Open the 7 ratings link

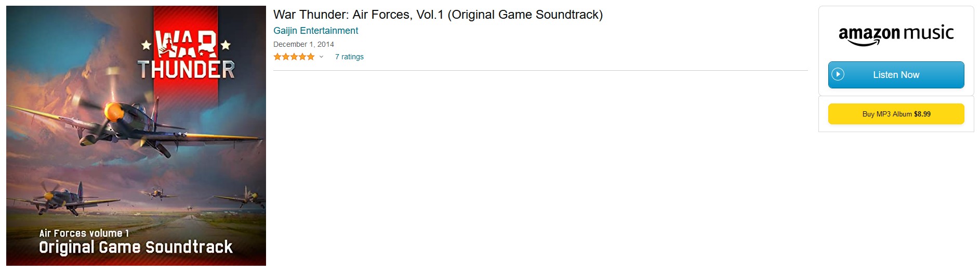click(x=349, y=57)
